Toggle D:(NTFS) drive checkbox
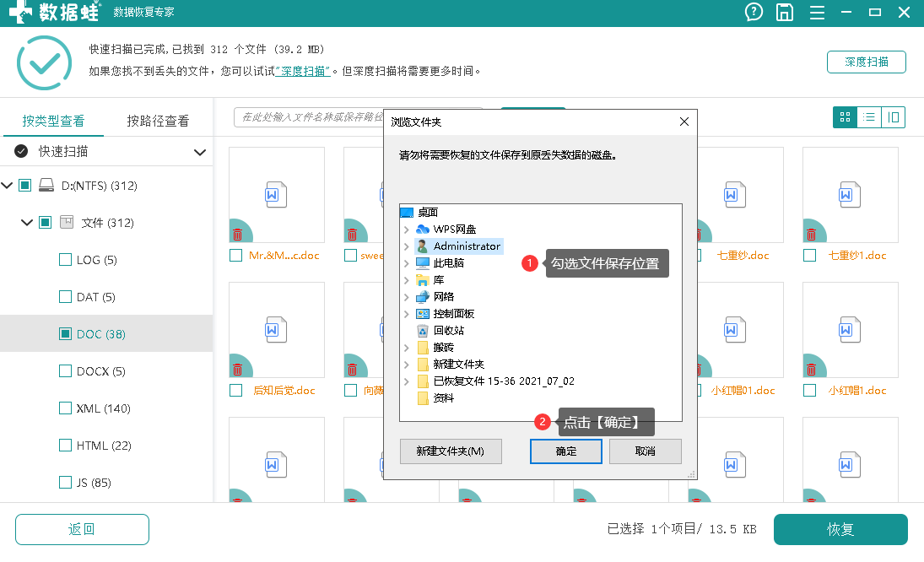This screenshot has height=562, width=924. (24, 186)
